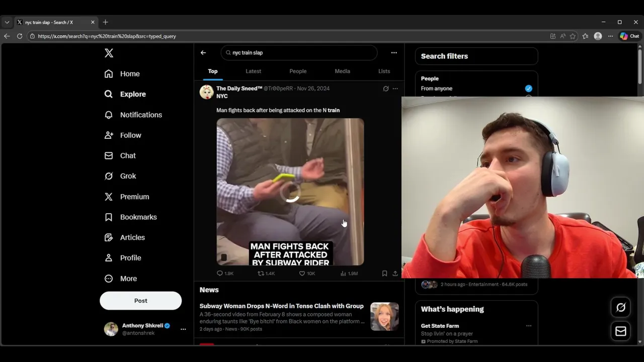Reload the page in the browser
Viewport: 644px width, 362px height.
pos(20,36)
